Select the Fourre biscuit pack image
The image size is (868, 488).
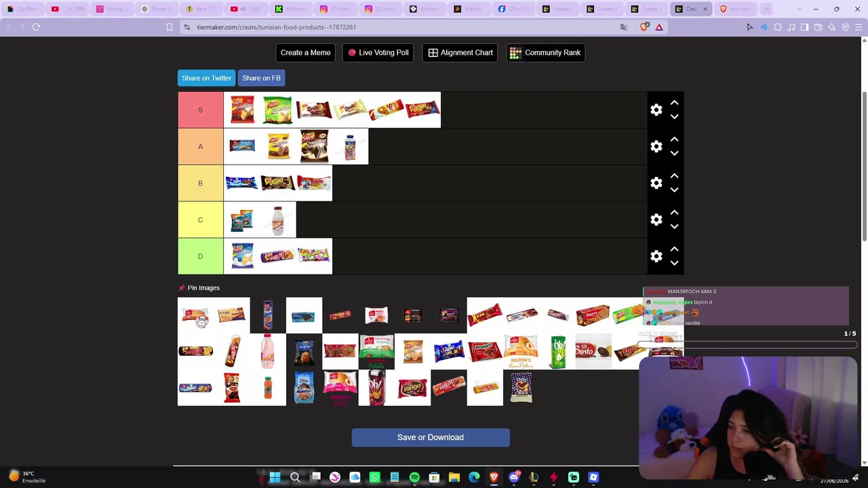(x=593, y=315)
